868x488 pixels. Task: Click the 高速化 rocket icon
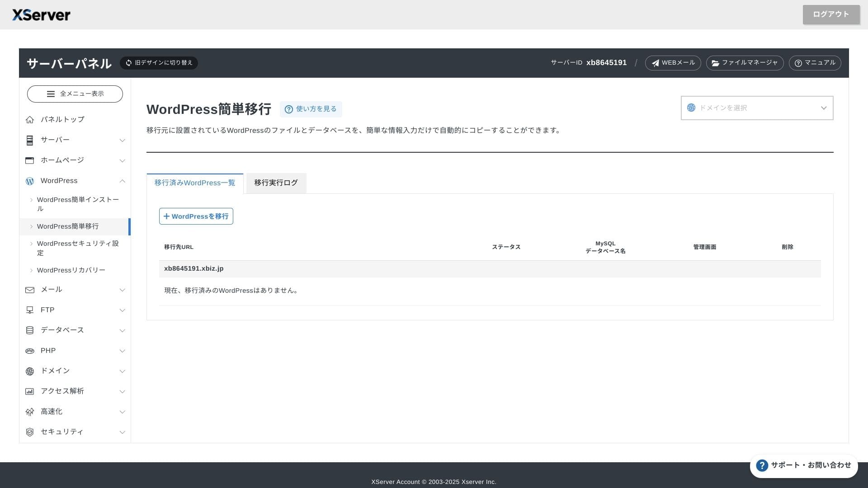pyautogui.click(x=30, y=412)
